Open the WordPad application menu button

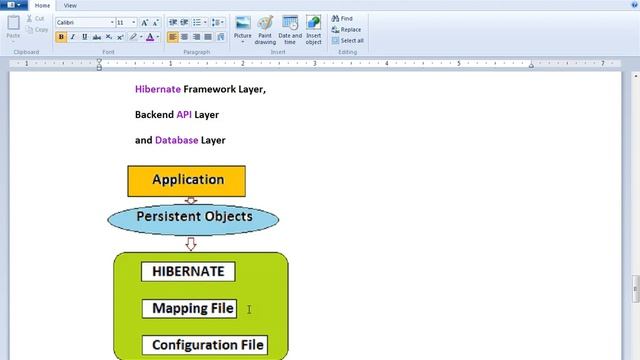coord(13,5)
